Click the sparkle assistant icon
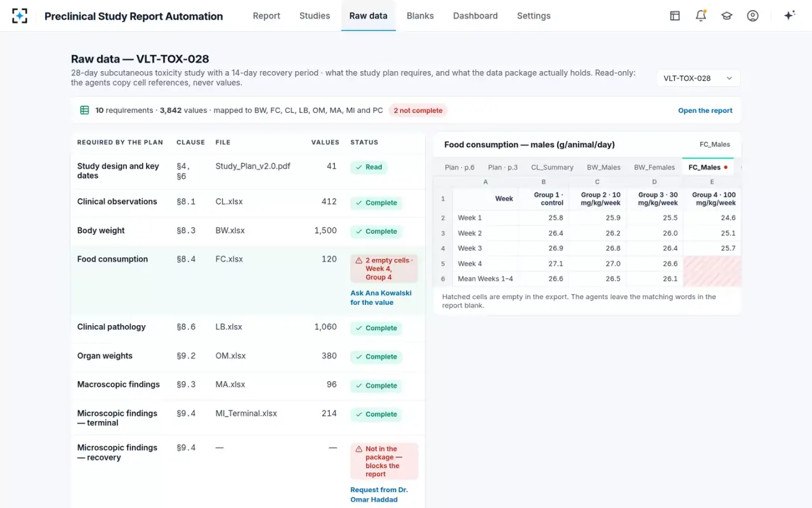 click(x=790, y=16)
